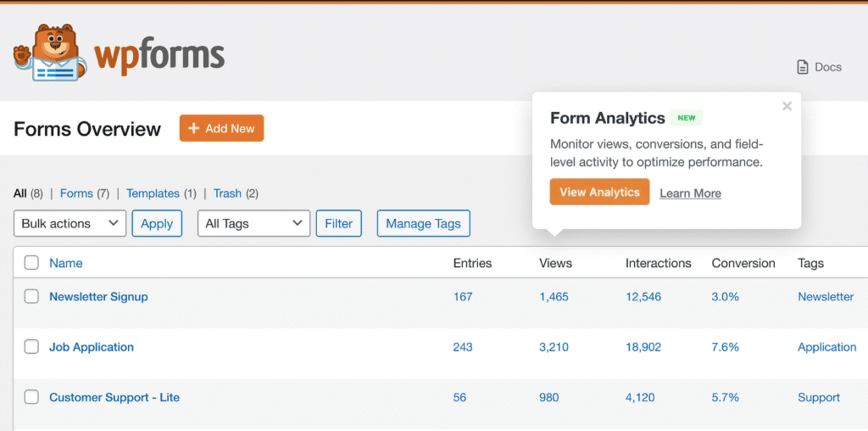Click the Entries column header
Image resolution: width=868 pixels, height=431 pixels.
[x=472, y=263]
